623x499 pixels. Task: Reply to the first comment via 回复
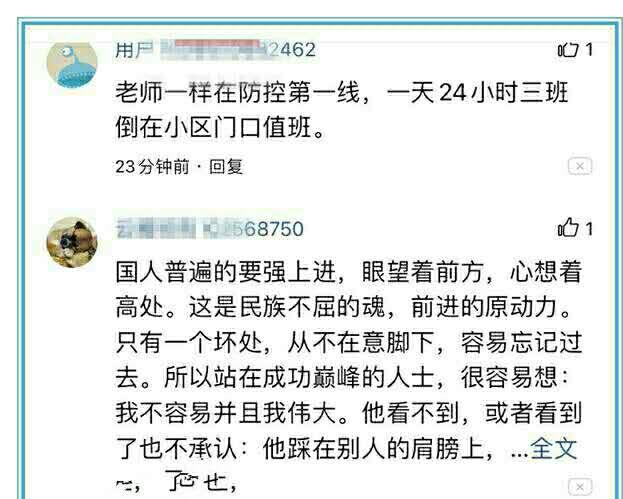(226, 166)
